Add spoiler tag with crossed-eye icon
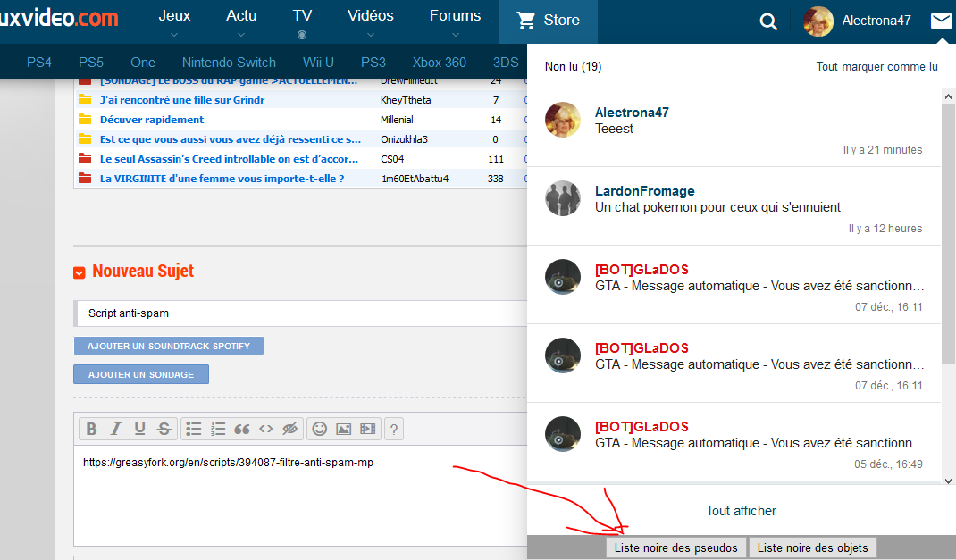Screen dimensions: 956x560 click(289, 430)
